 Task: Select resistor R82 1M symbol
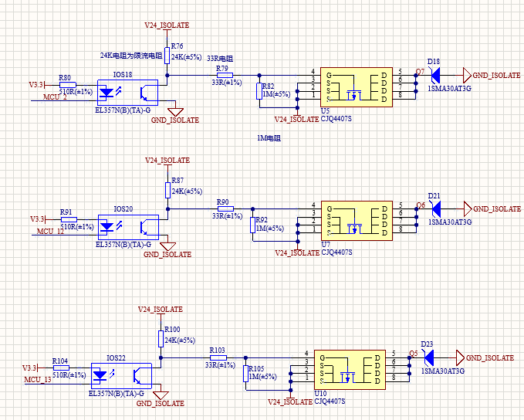259,92
